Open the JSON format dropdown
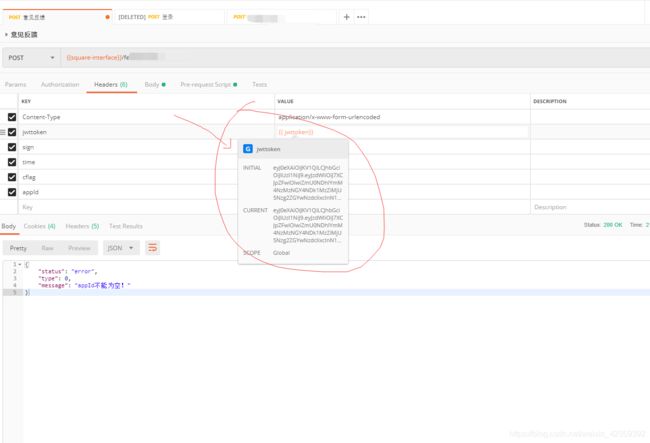650x443 pixels. (x=121, y=248)
